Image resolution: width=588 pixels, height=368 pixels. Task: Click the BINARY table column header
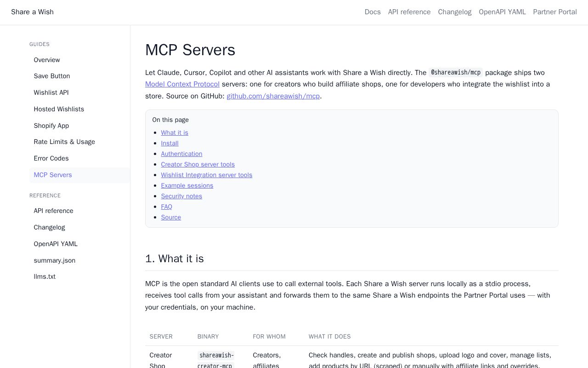[x=208, y=337]
